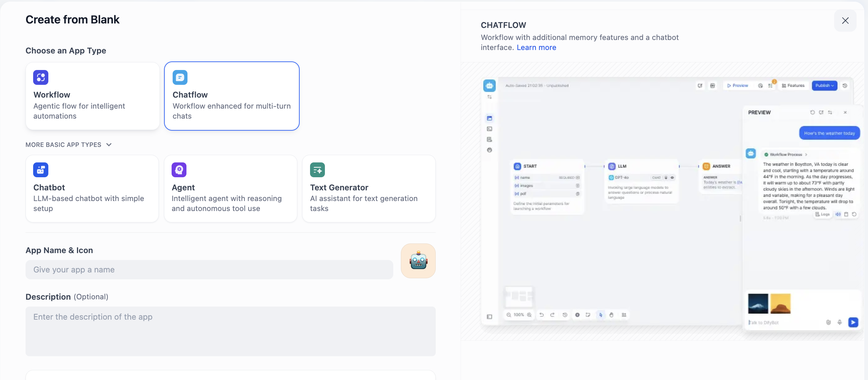Close the Create from Blank dialog
This screenshot has height=380, width=868.
point(845,21)
